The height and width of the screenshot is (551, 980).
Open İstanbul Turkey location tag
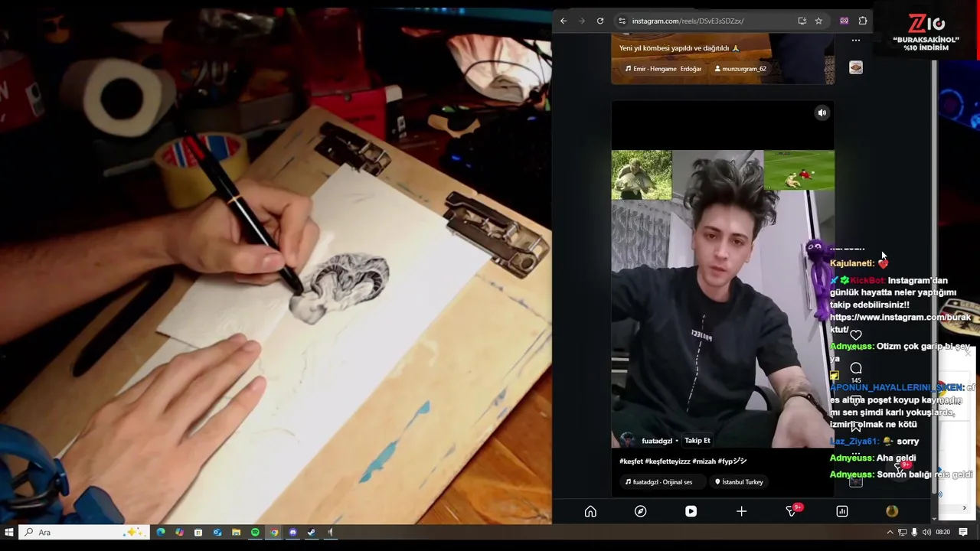[740, 482]
